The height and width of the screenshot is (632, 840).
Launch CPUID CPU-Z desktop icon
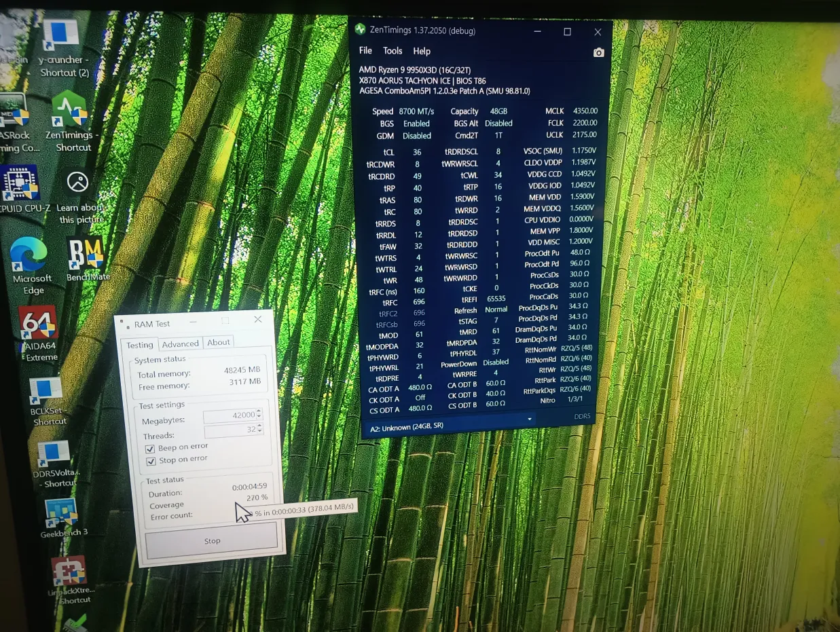22,189
